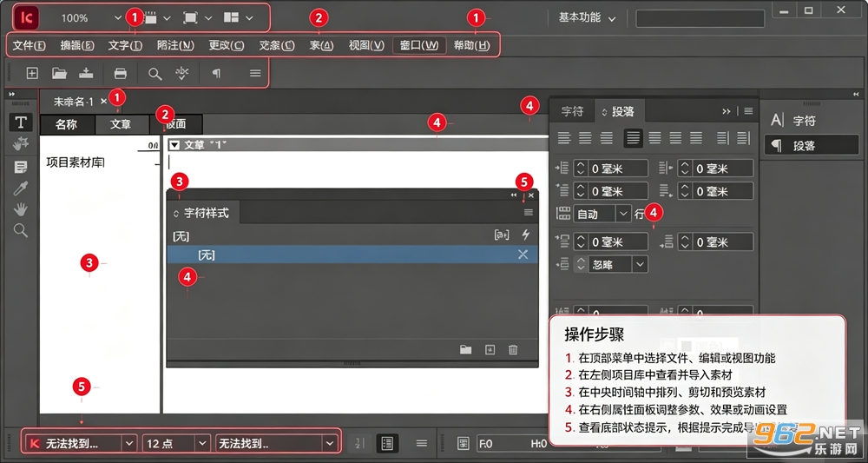This screenshot has width=868, height=463.
Task: Open the 基本功能 workspace switcher
Action: [587, 17]
